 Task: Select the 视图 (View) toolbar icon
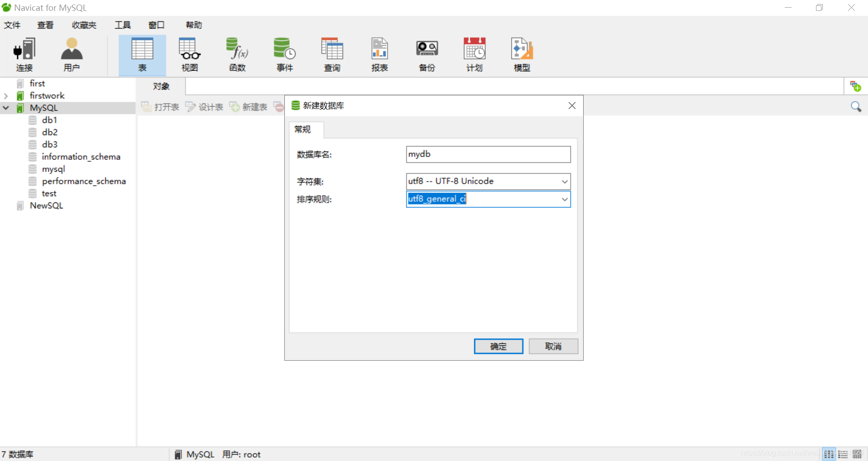tap(189, 55)
